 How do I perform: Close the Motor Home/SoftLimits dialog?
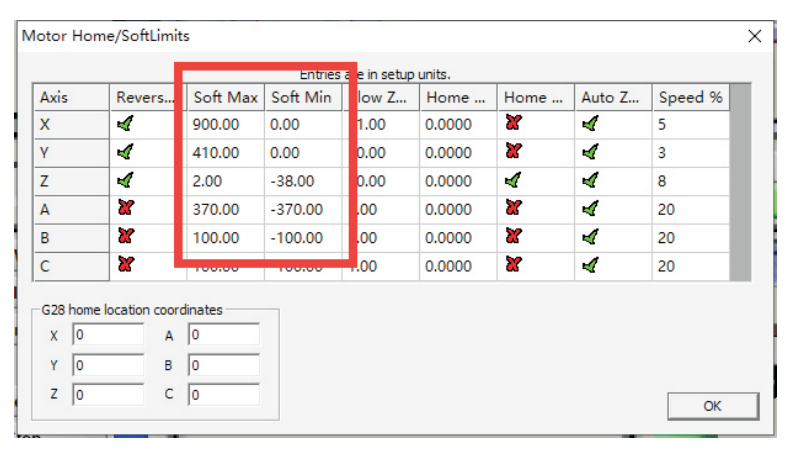tap(755, 36)
